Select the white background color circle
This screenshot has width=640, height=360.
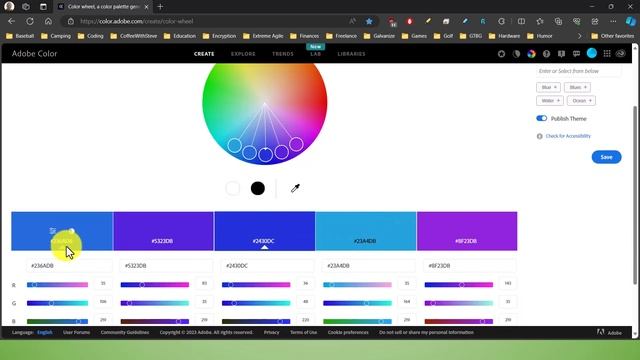[x=233, y=188]
